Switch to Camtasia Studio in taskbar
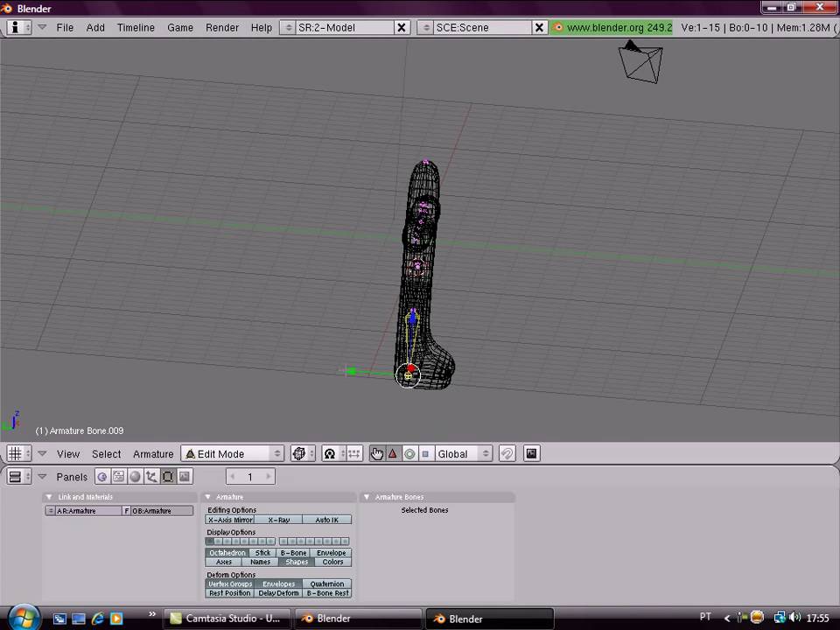This screenshot has width=840, height=630. (x=226, y=619)
